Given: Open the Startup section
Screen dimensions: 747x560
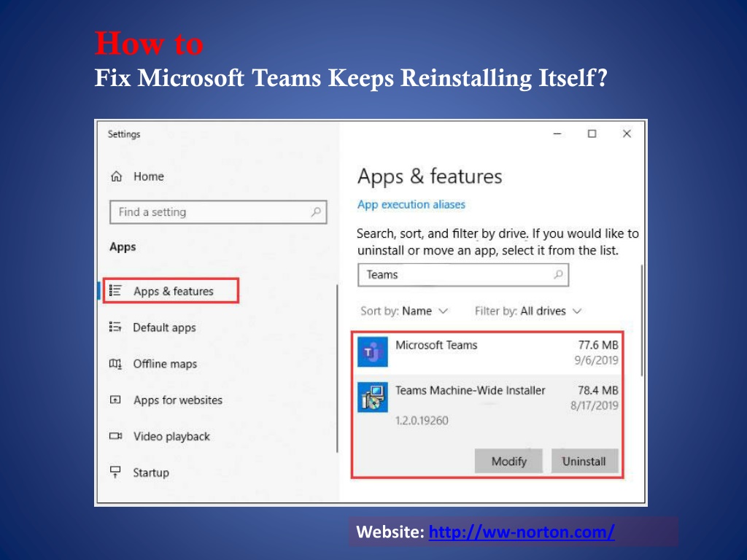Looking at the screenshot, I should click(x=151, y=472).
